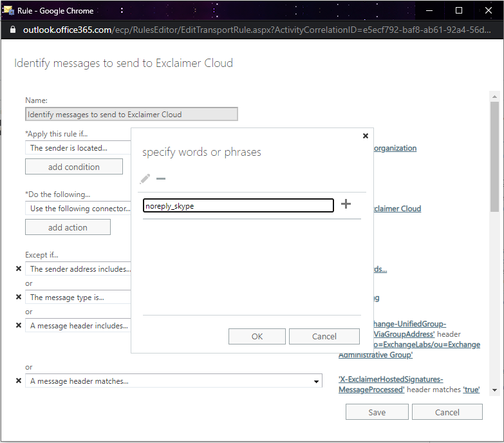Expand the 'The sender is located...' dropdown
This screenshot has width=504, height=443.
pyautogui.click(x=77, y=148)
